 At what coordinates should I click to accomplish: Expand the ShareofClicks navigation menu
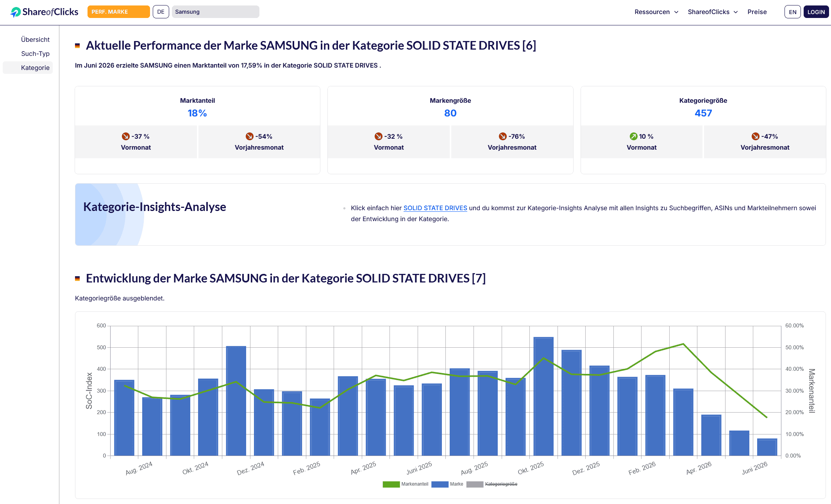point(713,12)
